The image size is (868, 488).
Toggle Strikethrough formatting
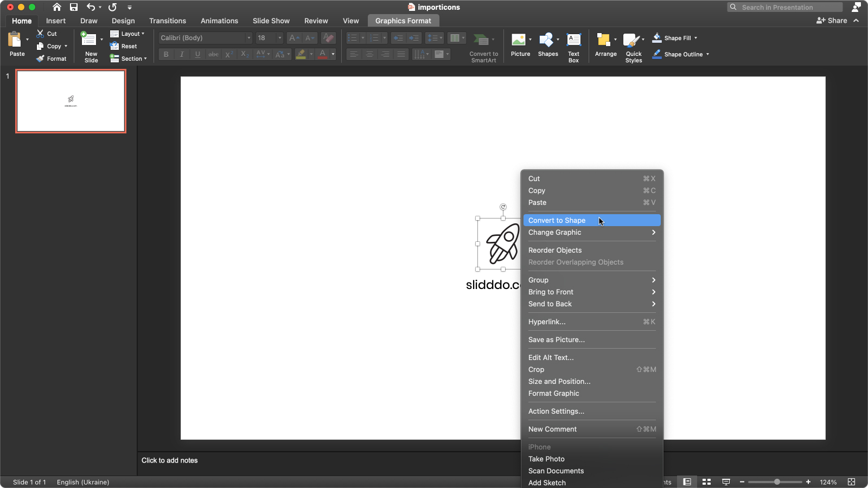coord(214,54)
